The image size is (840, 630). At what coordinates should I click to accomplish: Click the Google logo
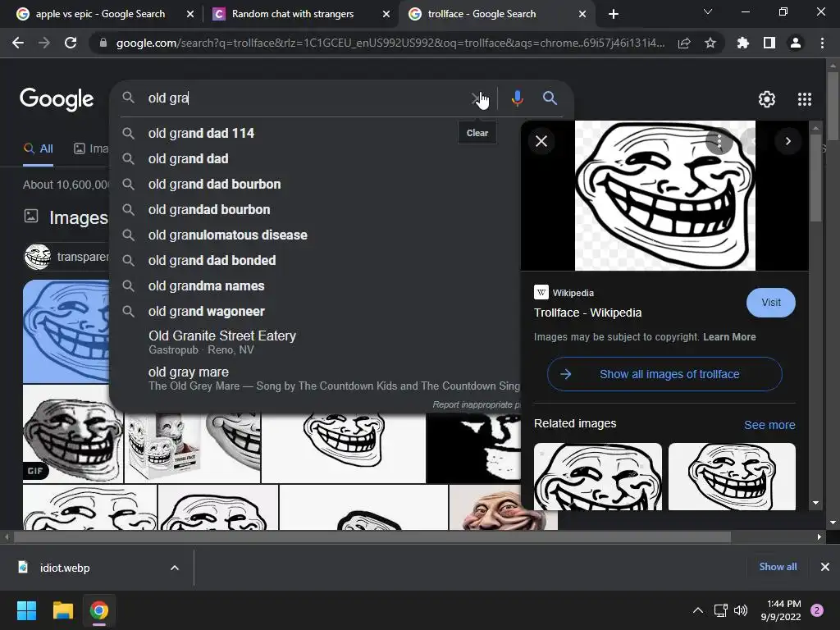tap(57, 99)
